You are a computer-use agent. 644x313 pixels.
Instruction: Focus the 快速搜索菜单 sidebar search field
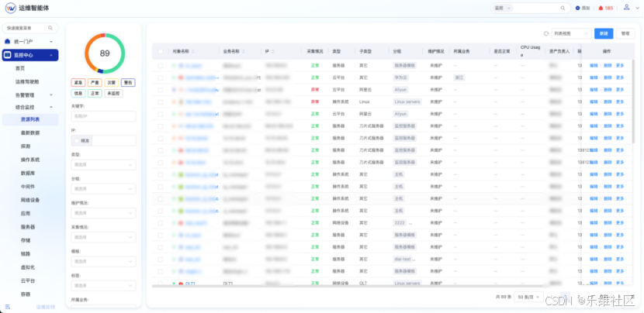(30, 28)
